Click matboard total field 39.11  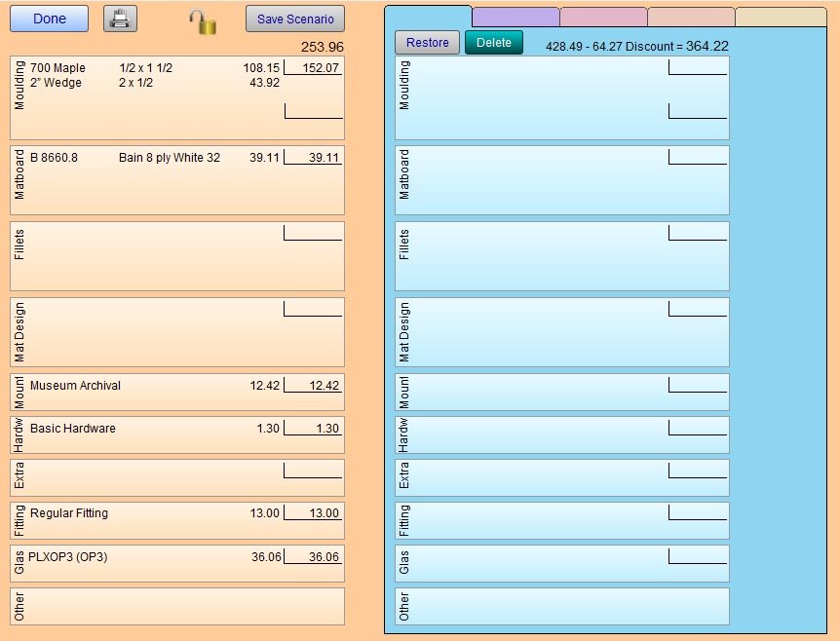[313, 158]
